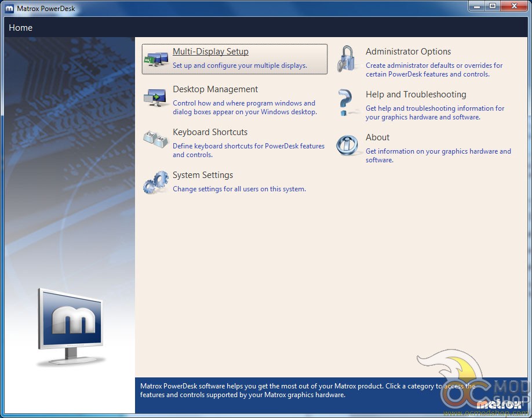Open the About heading
This screenshot has height=418, width=532.
point(377,137)
